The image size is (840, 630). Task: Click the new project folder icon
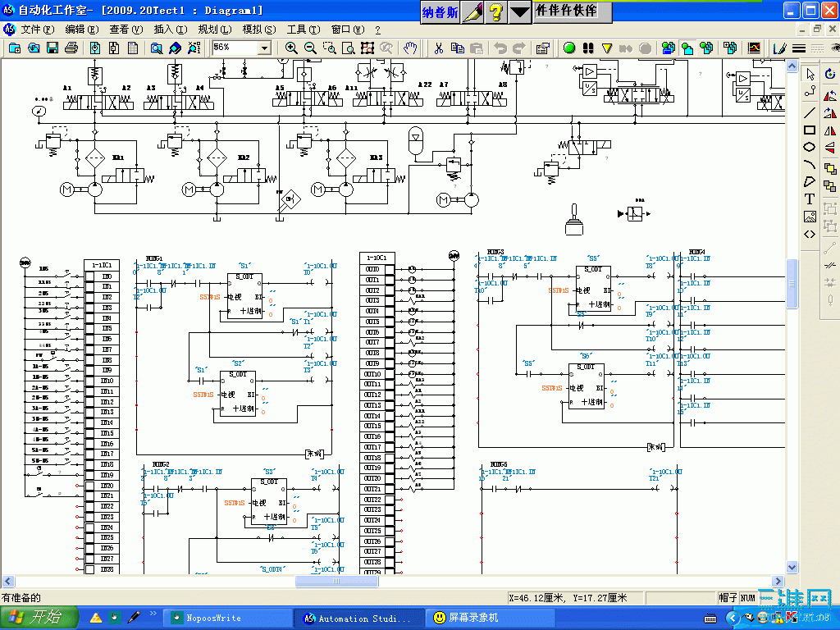(x=15, y=48)
